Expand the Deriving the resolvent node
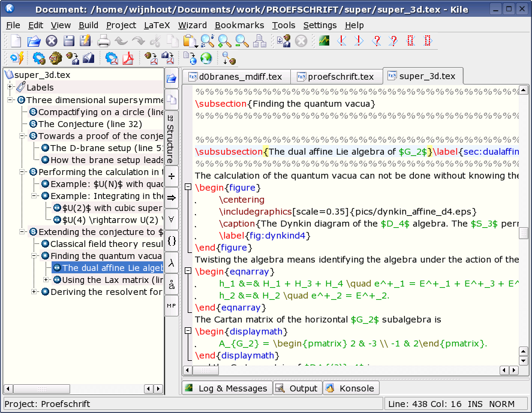The height and width of the screenshot is (413, 532). (x=34, y=291)
